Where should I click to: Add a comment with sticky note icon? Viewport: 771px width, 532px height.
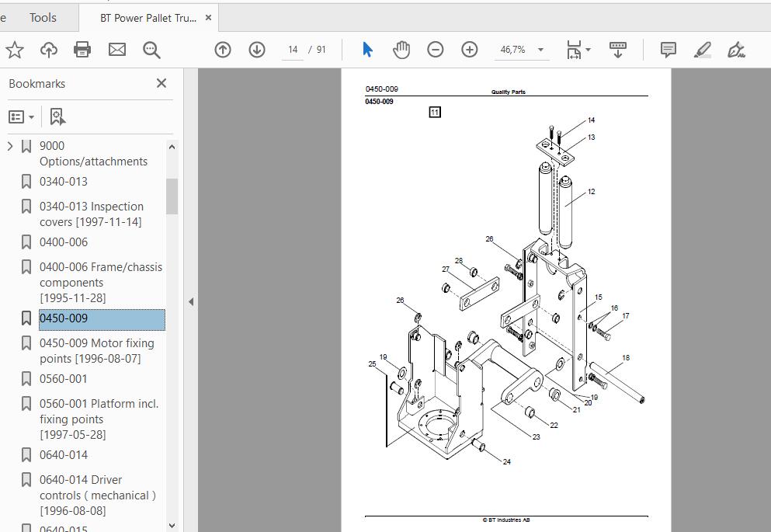pyautogui.click(x=669, y=50)
